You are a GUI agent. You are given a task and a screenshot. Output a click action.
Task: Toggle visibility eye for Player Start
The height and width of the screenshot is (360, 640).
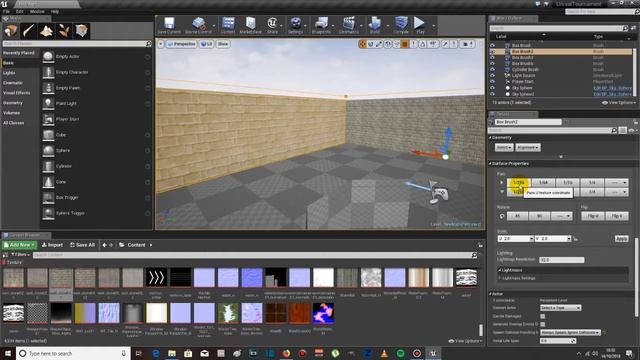[492, 82]
